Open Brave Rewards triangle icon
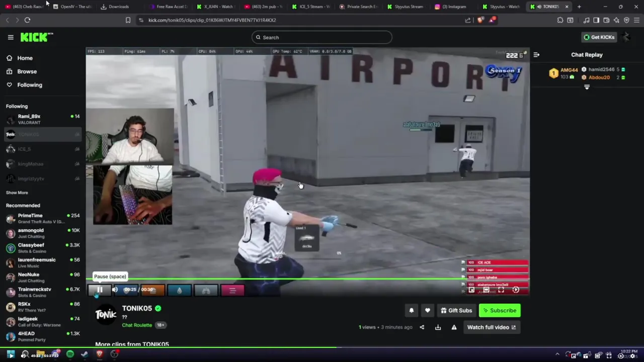The height and width of the screenshot is (362, 644). pos(492,20)
